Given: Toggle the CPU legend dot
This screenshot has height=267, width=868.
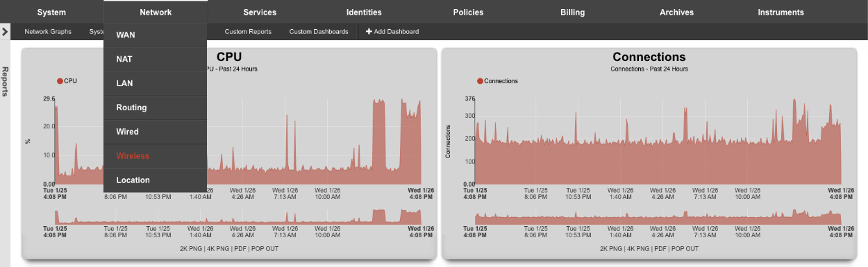Looking at the screenshot, I should tap(60, 81).
